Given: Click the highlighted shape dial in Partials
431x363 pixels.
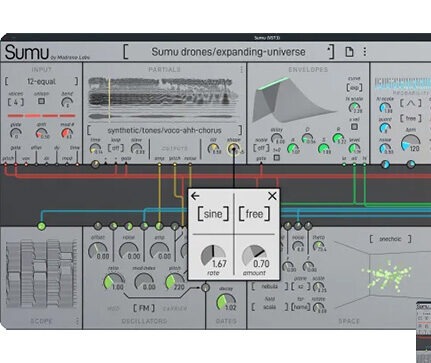Looking at the screenshot, I should point(233,149).
